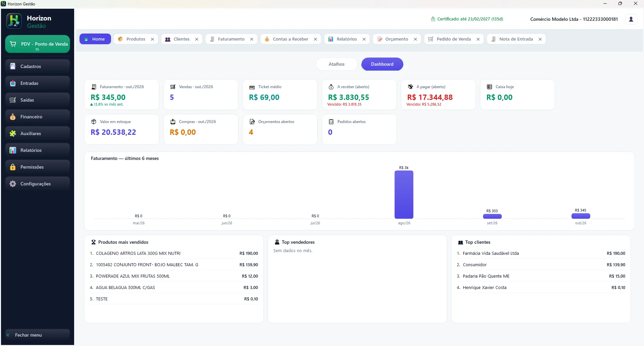The width and height of the screenshot is (644, 346).
Task: Click the Pedidos abertos card
Action: click(359, 129)
